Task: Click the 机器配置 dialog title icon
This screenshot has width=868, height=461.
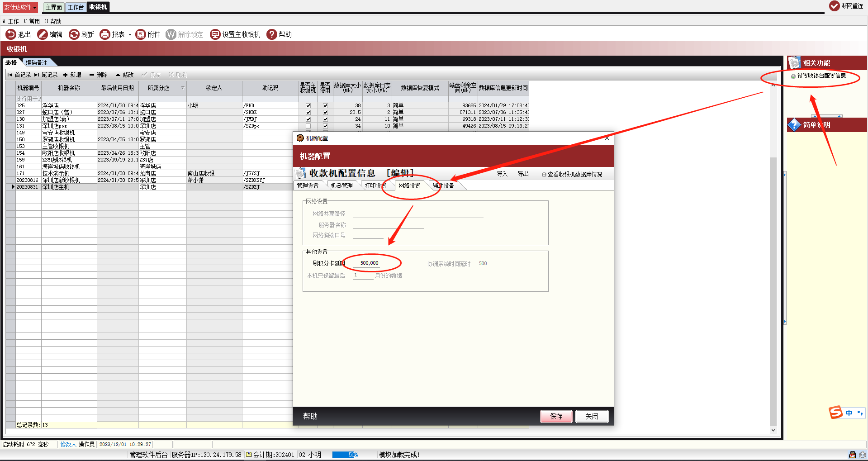Action: pos(300,138)
